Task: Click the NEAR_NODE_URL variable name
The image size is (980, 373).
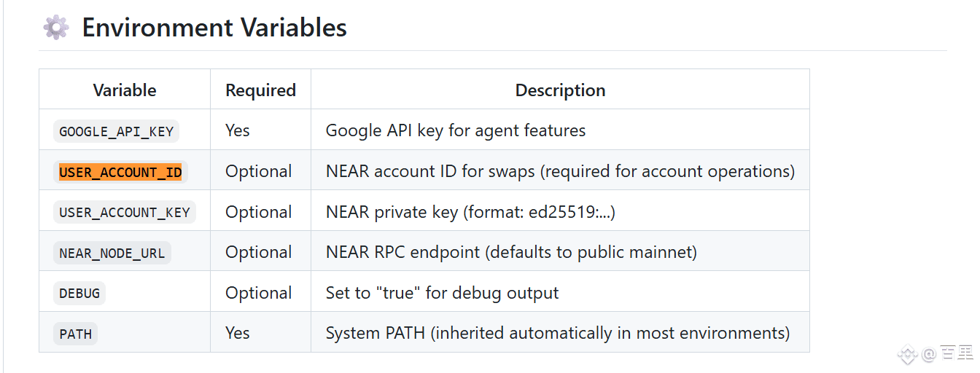Action: 112,254
